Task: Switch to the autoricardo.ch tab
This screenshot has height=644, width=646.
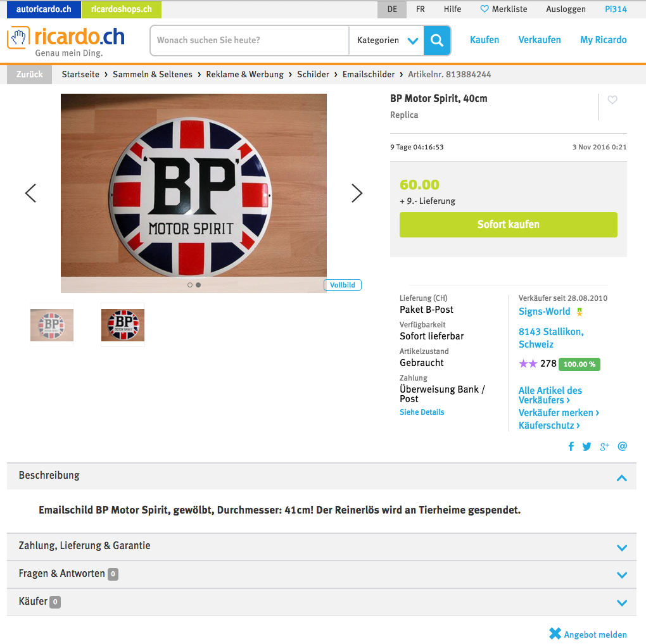Action: (x=44, y=9)
